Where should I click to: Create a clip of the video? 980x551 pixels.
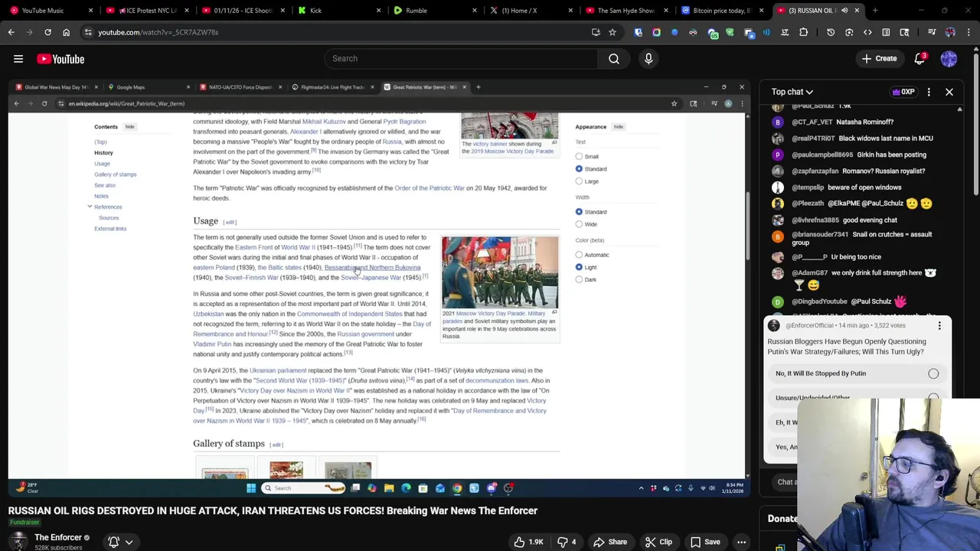[658, 542]
